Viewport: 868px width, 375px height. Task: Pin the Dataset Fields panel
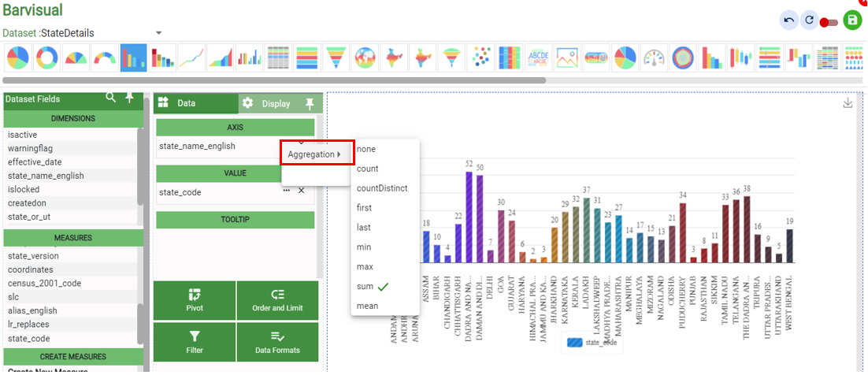point(129,98)
